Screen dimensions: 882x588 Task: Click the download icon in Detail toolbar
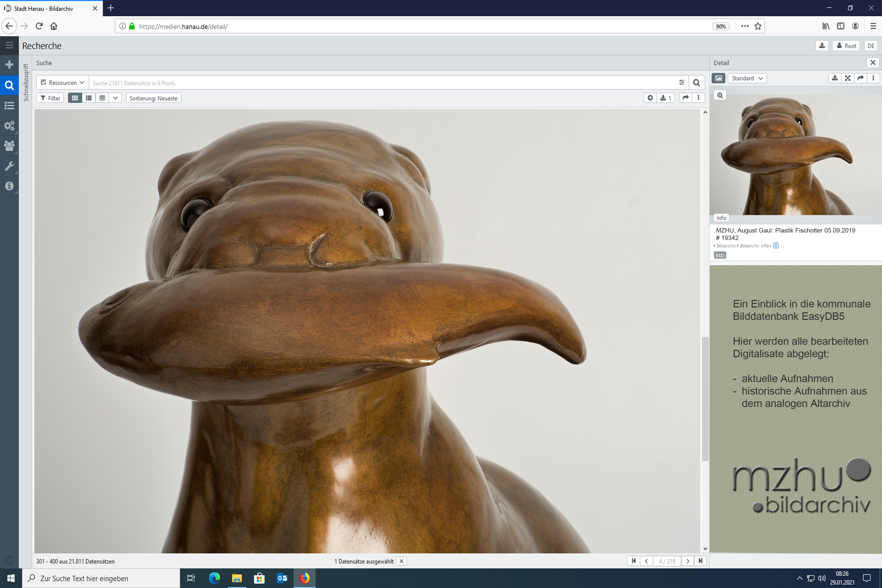click(834, 78)
